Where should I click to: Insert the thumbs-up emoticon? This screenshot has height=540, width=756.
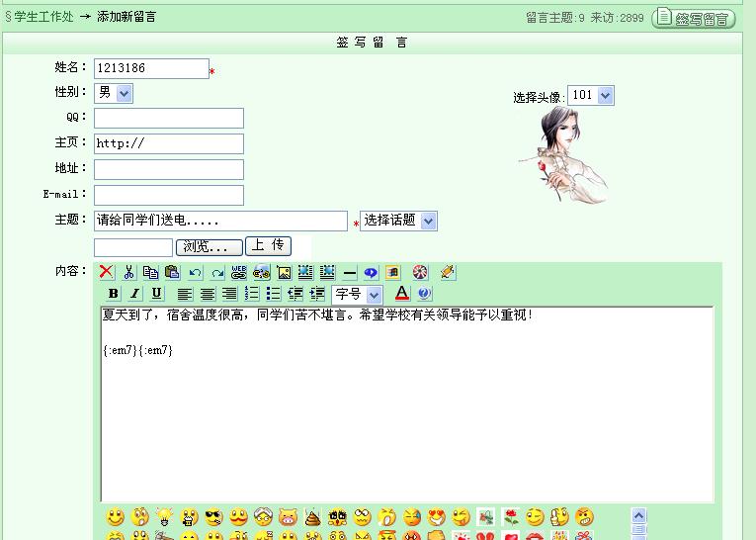pyautogui.click(x=560, y=517)
